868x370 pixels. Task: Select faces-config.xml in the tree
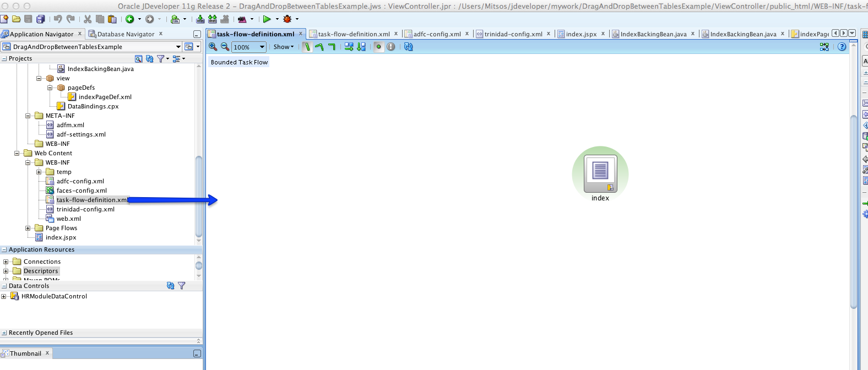[x=82, y=191]
